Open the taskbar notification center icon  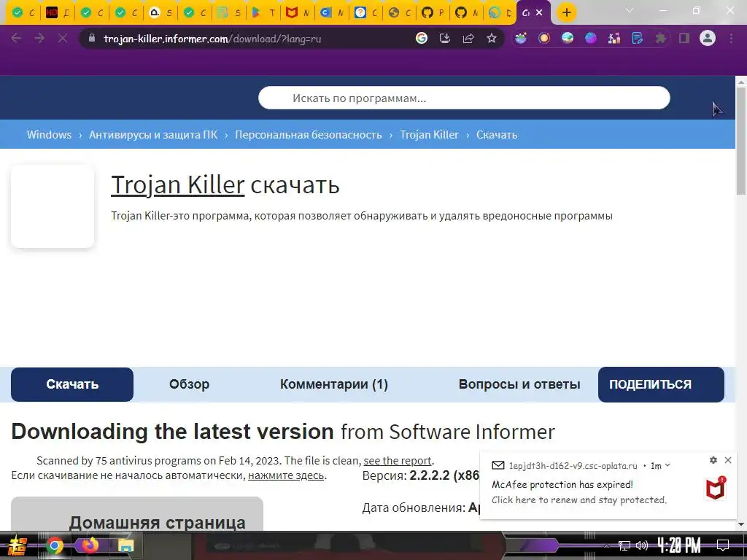723,545
